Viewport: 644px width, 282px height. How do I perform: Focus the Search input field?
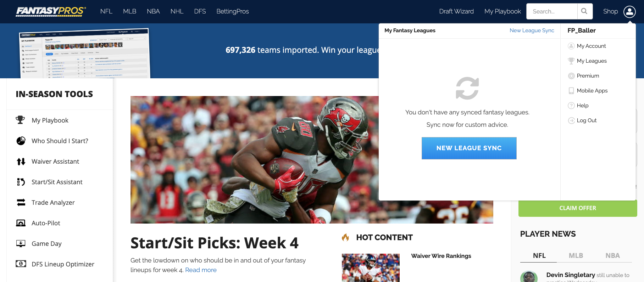point(552,11)
